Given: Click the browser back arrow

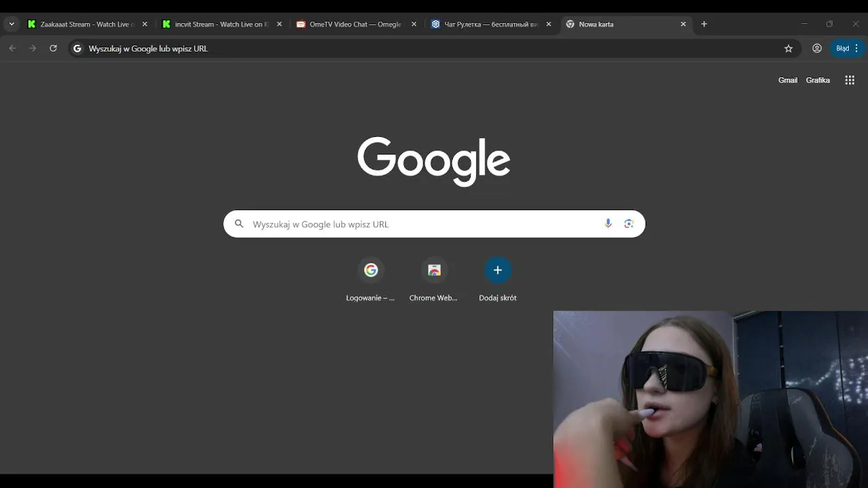Looking at the screenshot, I should click(x=12, y=49).
